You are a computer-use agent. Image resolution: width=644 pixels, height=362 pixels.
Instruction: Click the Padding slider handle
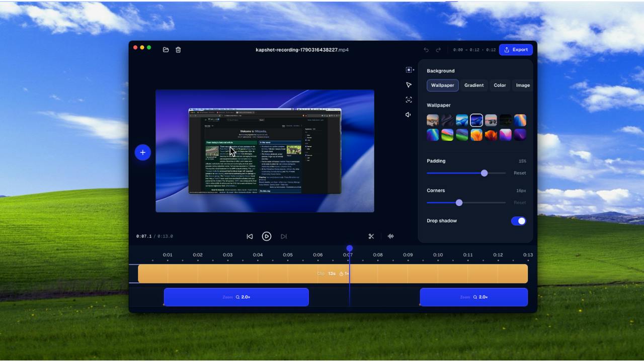[x=484, y=173]
